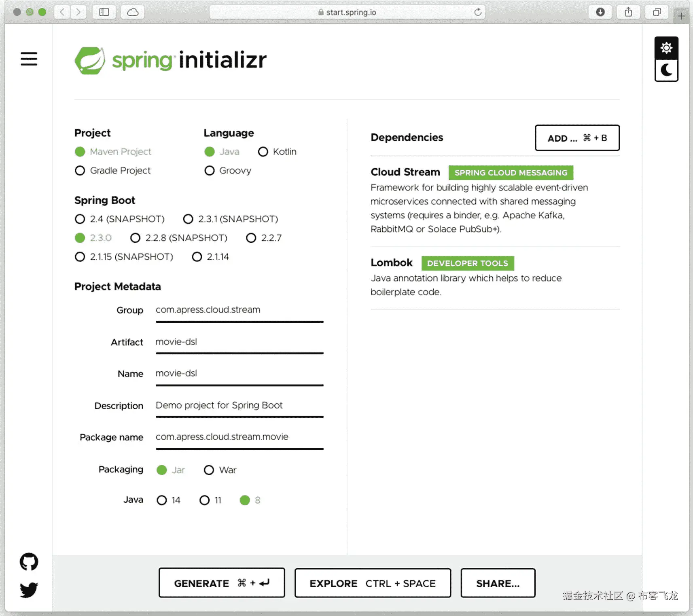
Task: Choose War packaging
Action: point(220,470)
